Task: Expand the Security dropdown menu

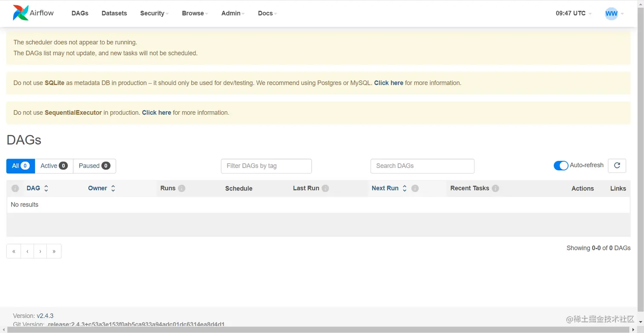Action: coord(154,13)
